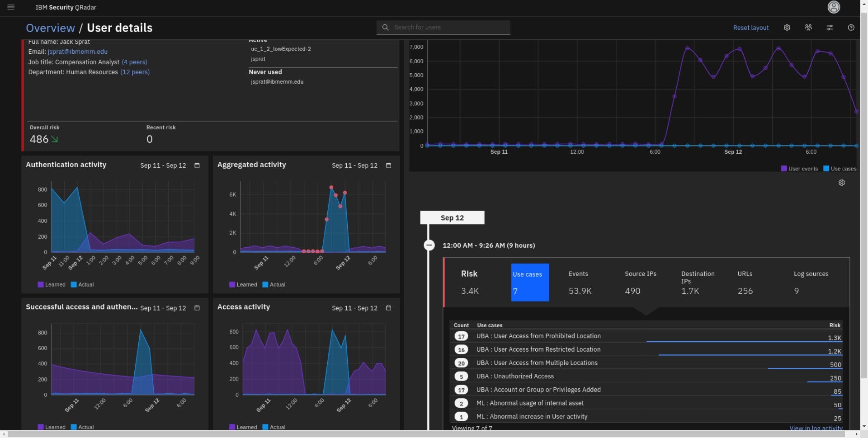Open the 12 peers department link
This screenshot has height=438, width=868.
[x=135, y=72]
